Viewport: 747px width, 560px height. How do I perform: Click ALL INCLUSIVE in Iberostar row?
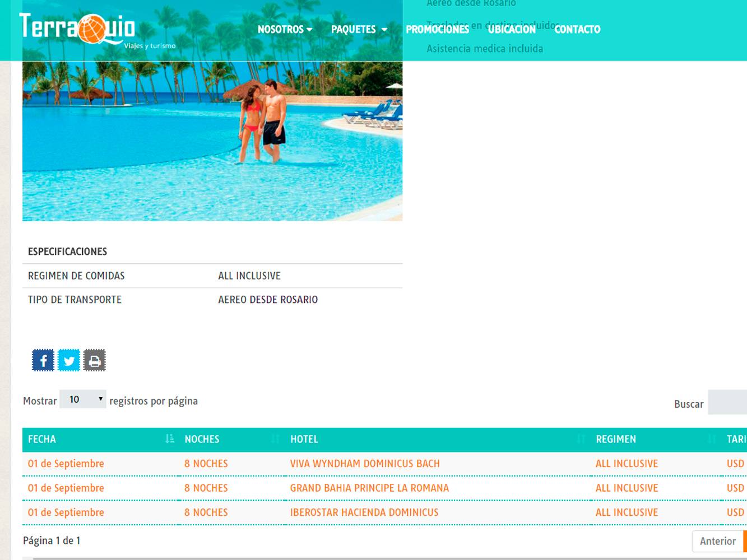tap(627, 512)
